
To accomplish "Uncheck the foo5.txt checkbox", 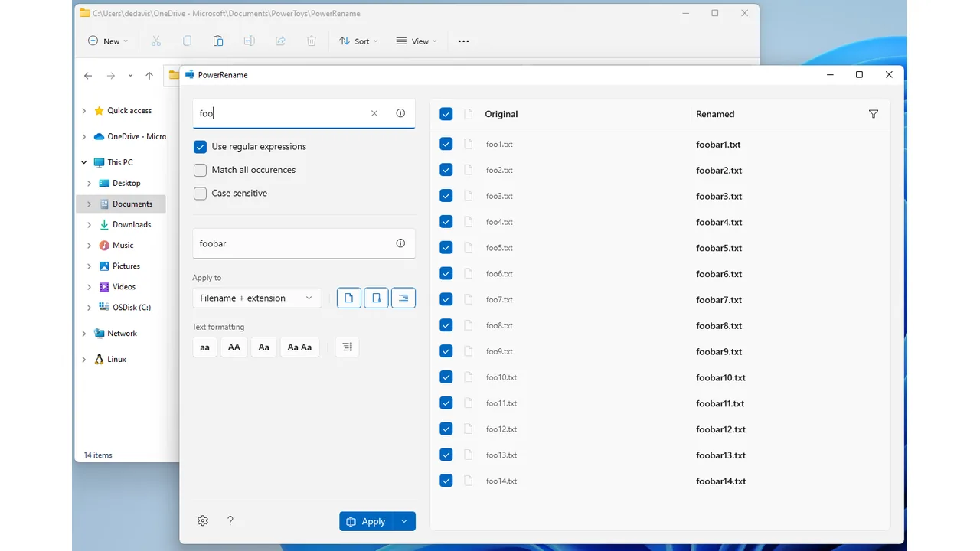I will pyautogui.click(x=446, y=247).
